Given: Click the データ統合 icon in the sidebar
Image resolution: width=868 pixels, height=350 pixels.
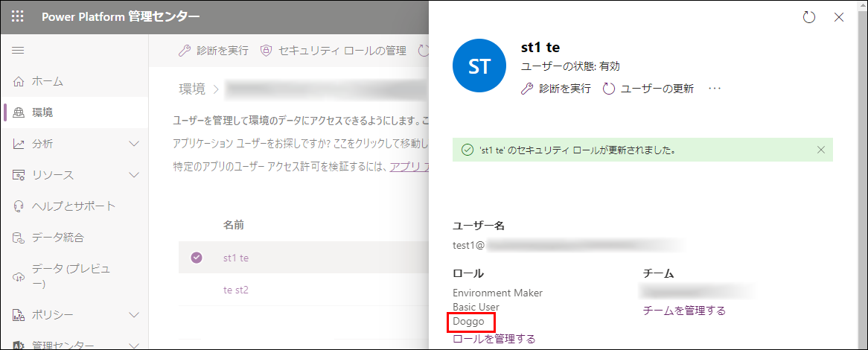Looking at the screenshot, I should tap(19, 238).
